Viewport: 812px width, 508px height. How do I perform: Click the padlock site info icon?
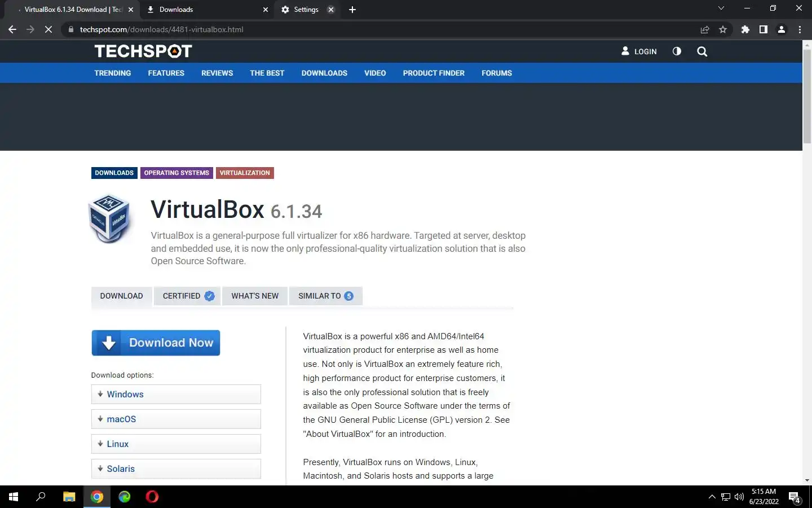(70, 29)
